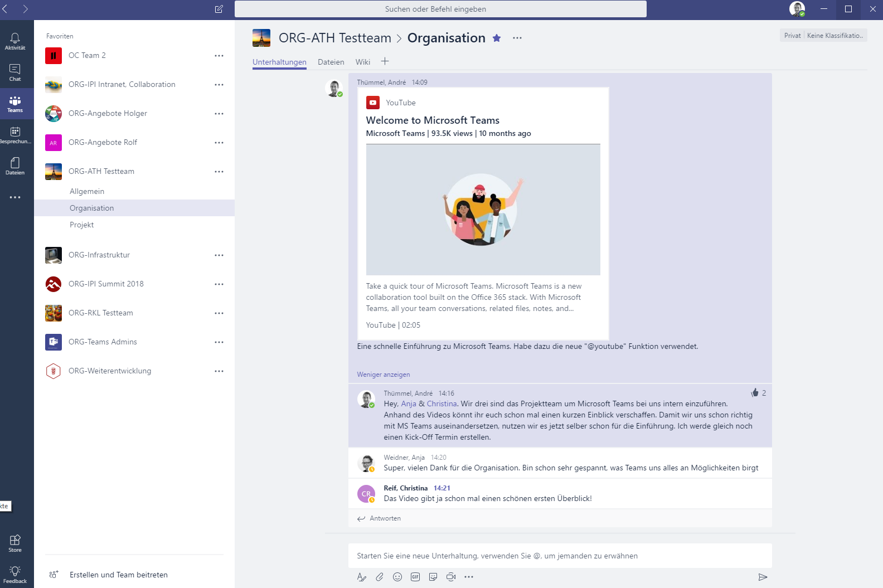The width and height of the screenshot is (883, 588).
Task: Click the Anja mention link
Action: (x=409, y=404)
